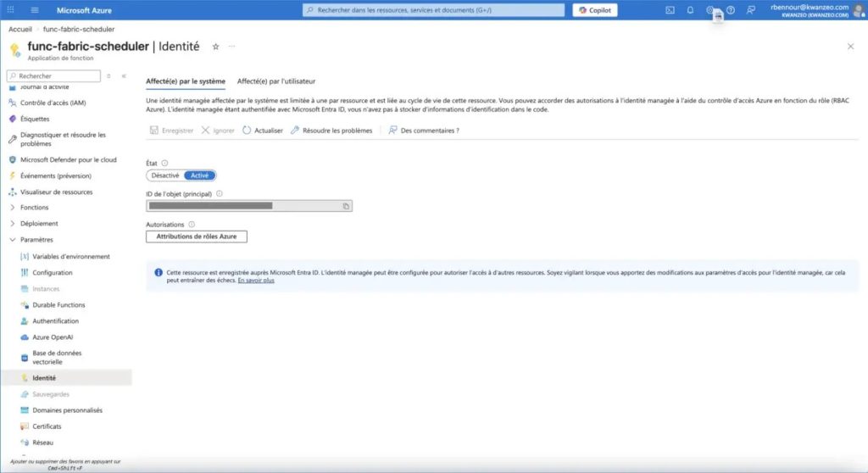Add func-fabric-scheduler to favorites with star
Viewport: 868px width, 473px height.
pos(215,47)
